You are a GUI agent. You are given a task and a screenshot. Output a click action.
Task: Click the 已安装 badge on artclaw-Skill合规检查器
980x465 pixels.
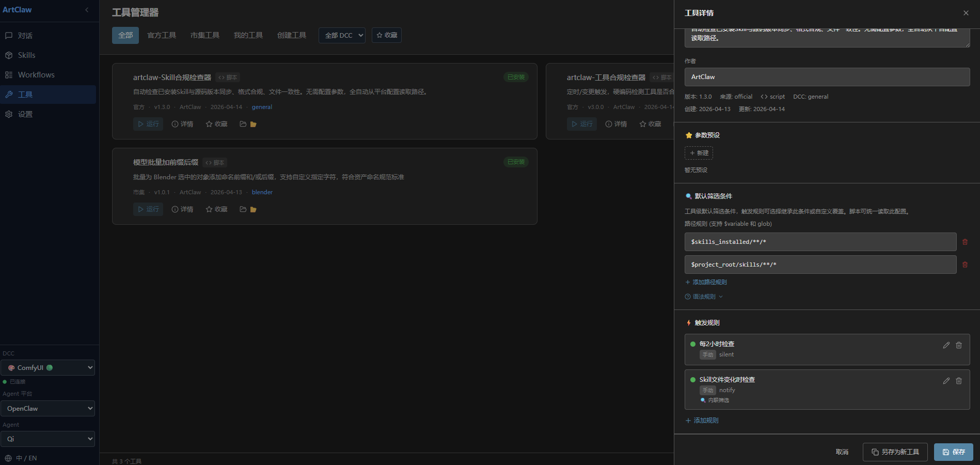516,78
